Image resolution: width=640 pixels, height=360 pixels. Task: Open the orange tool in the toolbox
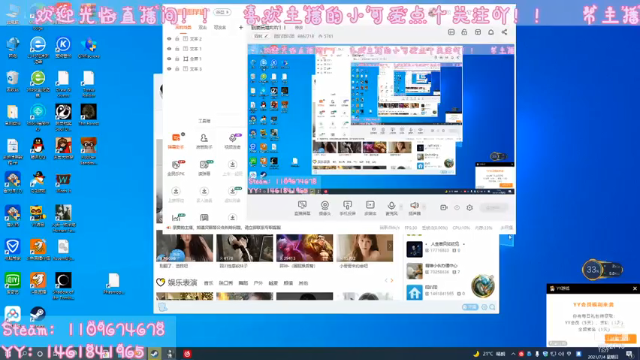(176, 140)
